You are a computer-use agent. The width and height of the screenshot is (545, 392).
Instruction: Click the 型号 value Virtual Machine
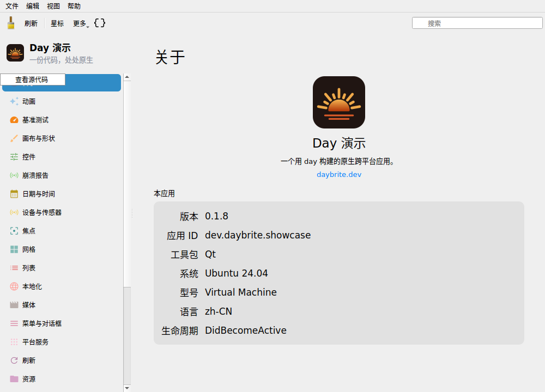pos(241,292)
